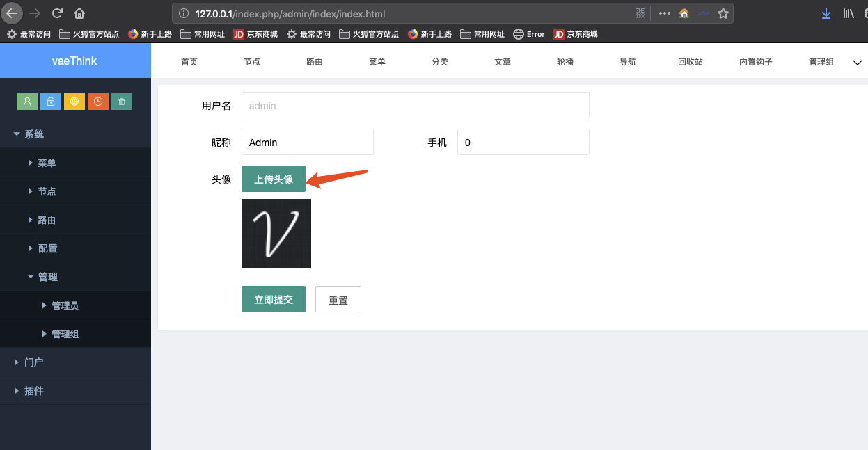Click the 上传头像 upload avatar button
This screenshot has width=868, height=450.
(273, 178)
